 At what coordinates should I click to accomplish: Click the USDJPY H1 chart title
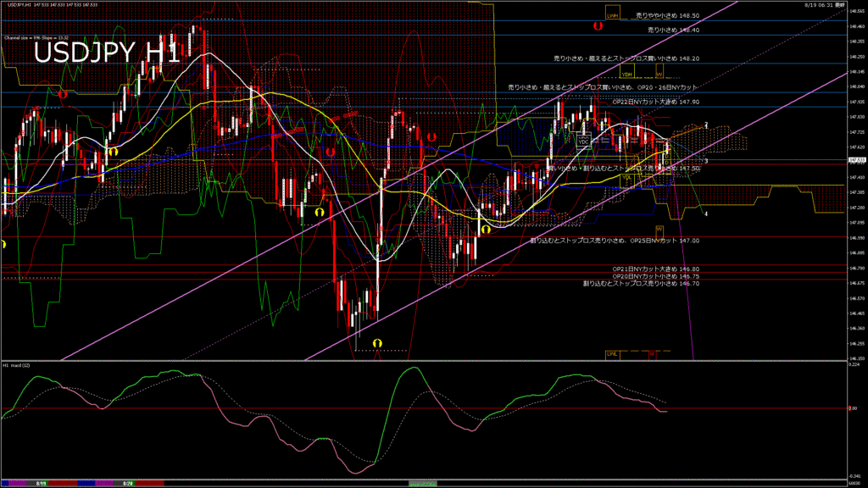tap(106, 53)
